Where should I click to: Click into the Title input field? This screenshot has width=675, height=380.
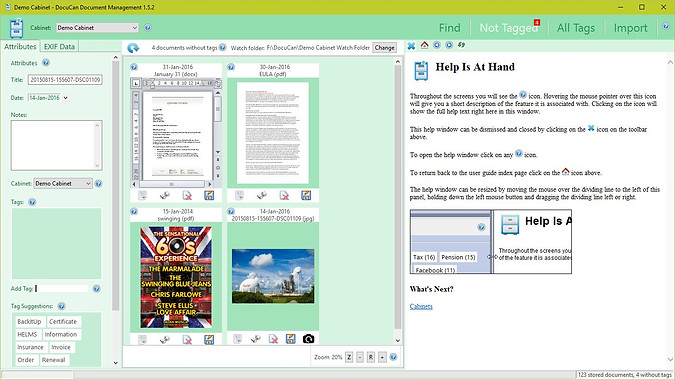tap(65, 80)
